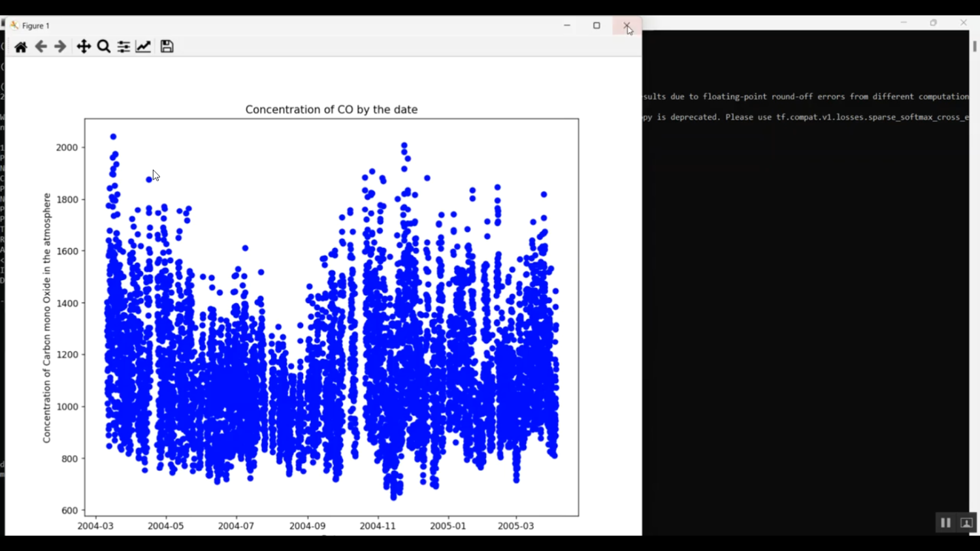
Task: Minimize the Figure 1 window
Action: 567,25
